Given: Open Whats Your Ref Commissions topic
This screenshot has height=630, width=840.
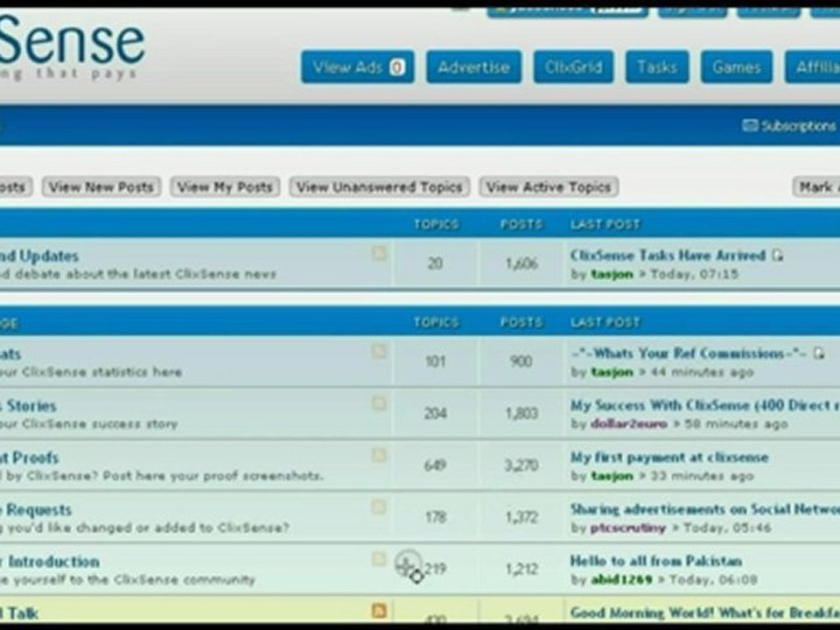Looking at the screenshot, I should (688, 353).
